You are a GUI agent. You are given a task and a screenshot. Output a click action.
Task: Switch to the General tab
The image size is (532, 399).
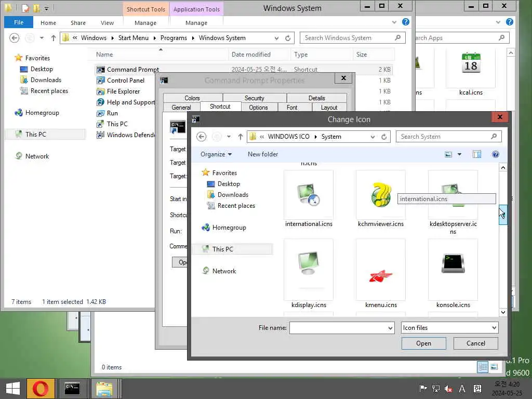pos(181,107)
